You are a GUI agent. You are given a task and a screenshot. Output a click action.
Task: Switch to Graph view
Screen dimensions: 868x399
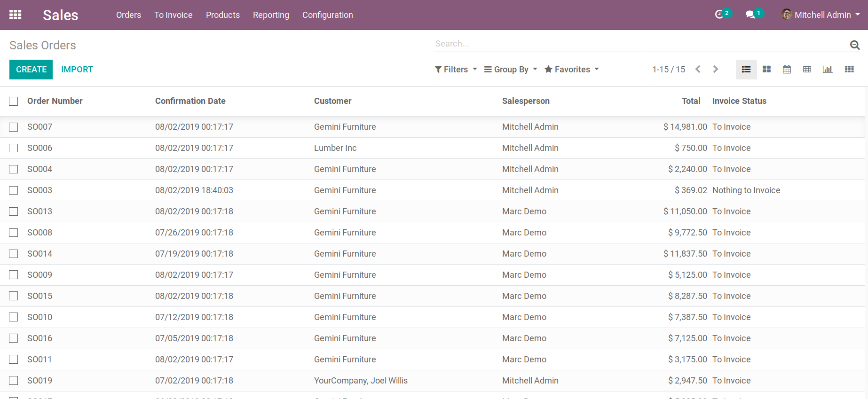(x=827, y=70)
